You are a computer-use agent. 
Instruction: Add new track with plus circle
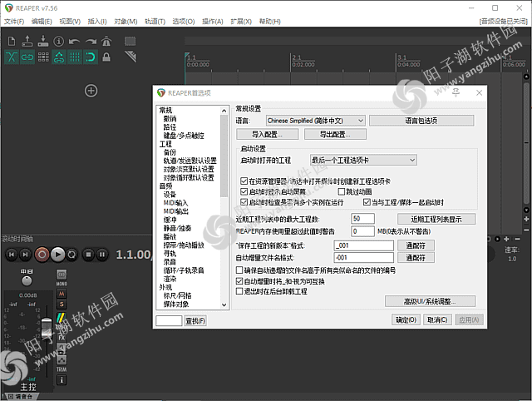91,91
